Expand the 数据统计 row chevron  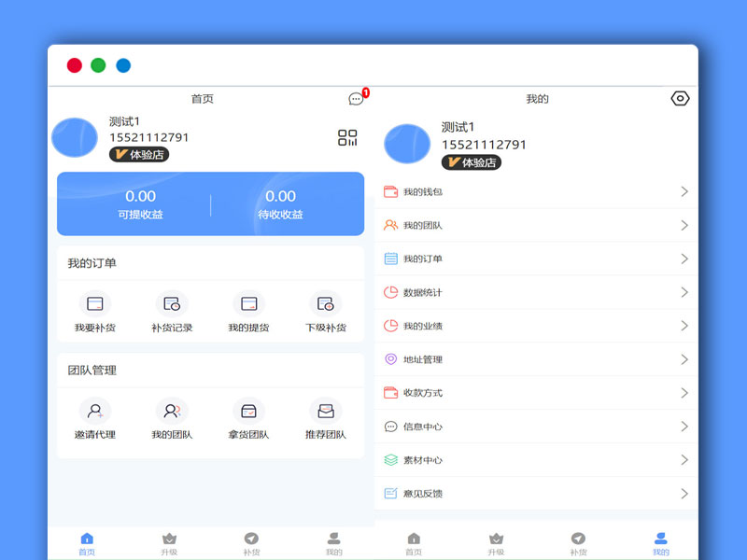coord(684,292)
